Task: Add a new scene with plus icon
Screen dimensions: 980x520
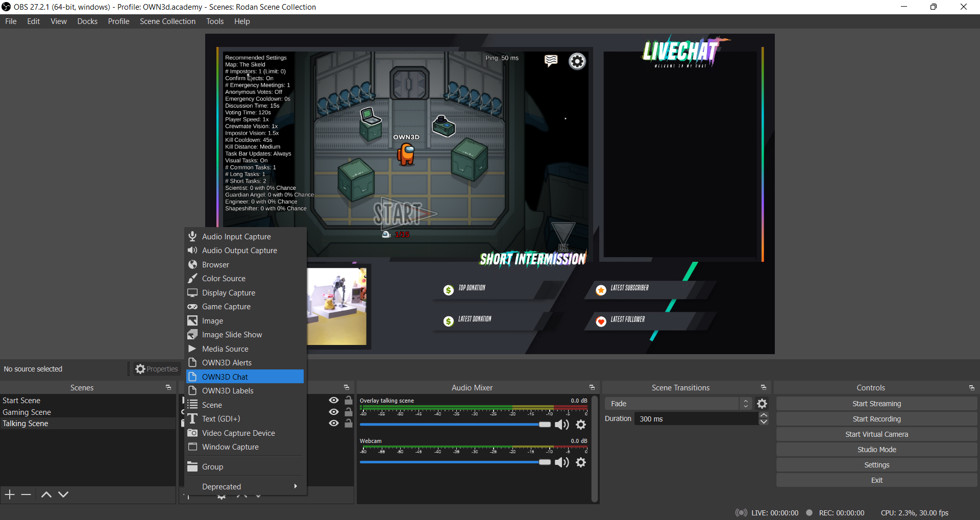Action: tap(10, 494)
